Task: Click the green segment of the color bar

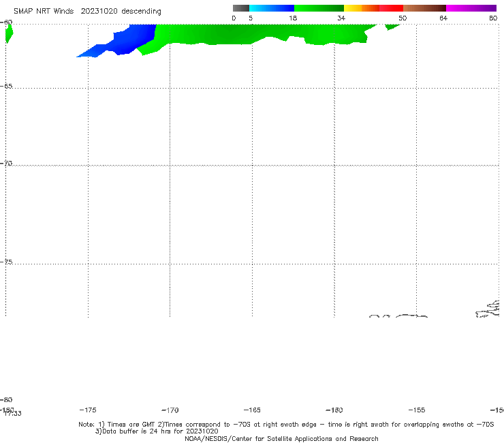Action: point(319,8)
